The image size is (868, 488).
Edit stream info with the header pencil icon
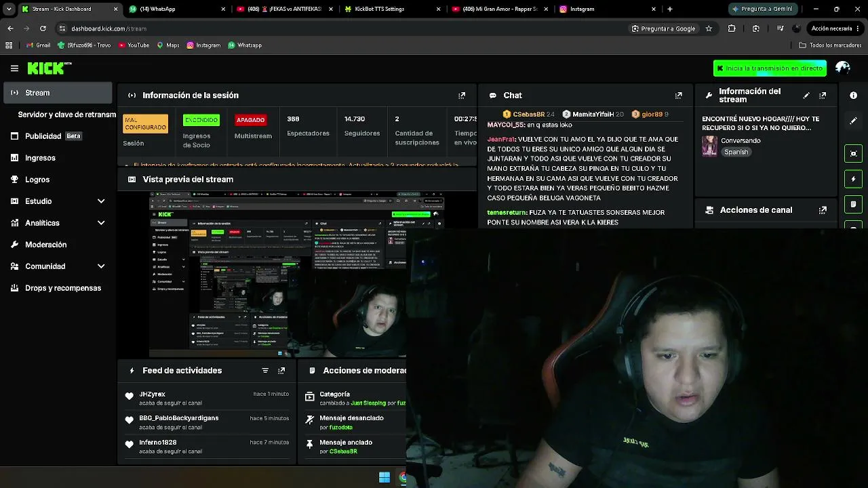pos(806,96)
